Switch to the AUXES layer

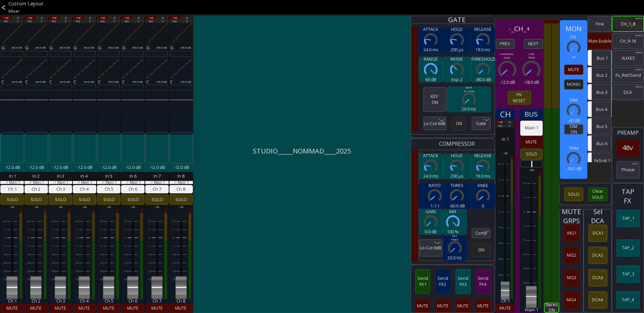pos(628,58)
